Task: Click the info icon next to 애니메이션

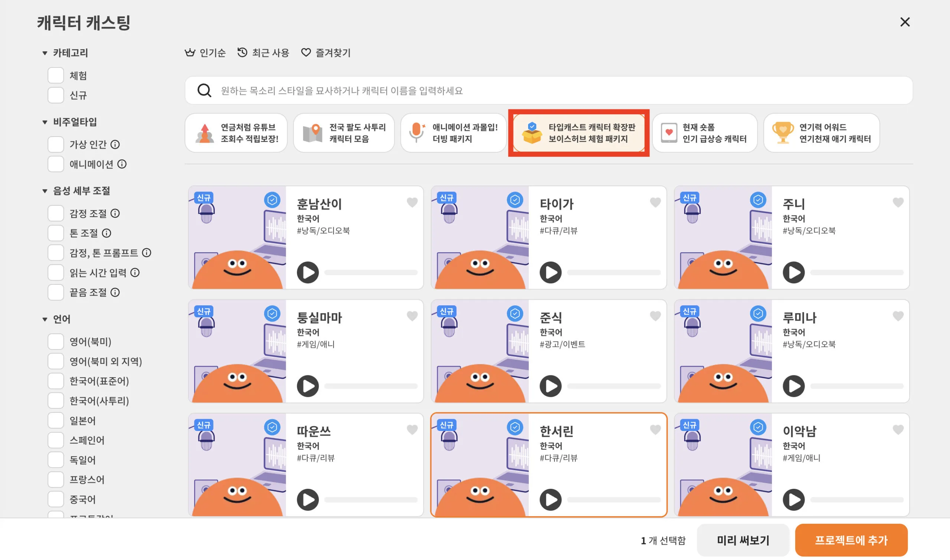Action: [122, 164]
